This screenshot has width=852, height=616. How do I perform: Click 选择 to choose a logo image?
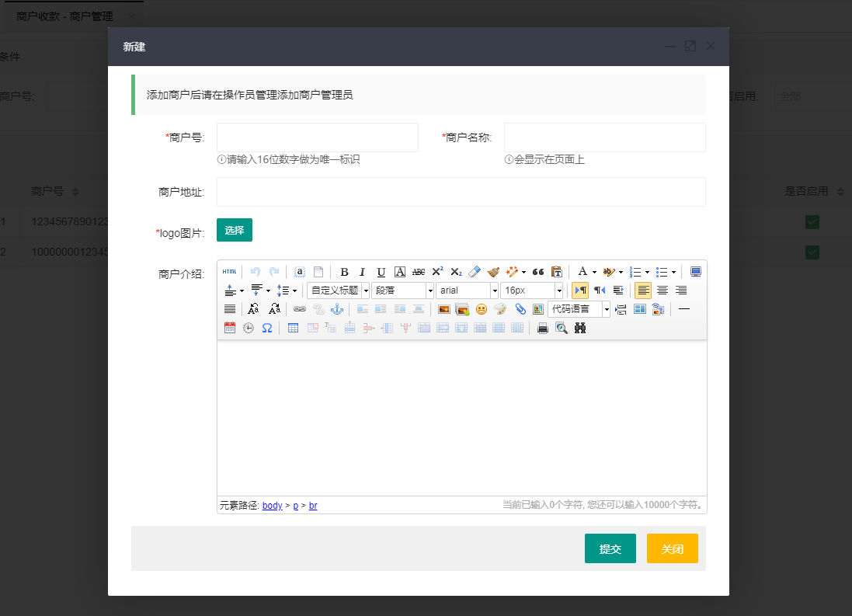pyautogui.click(x=234, y=230)
